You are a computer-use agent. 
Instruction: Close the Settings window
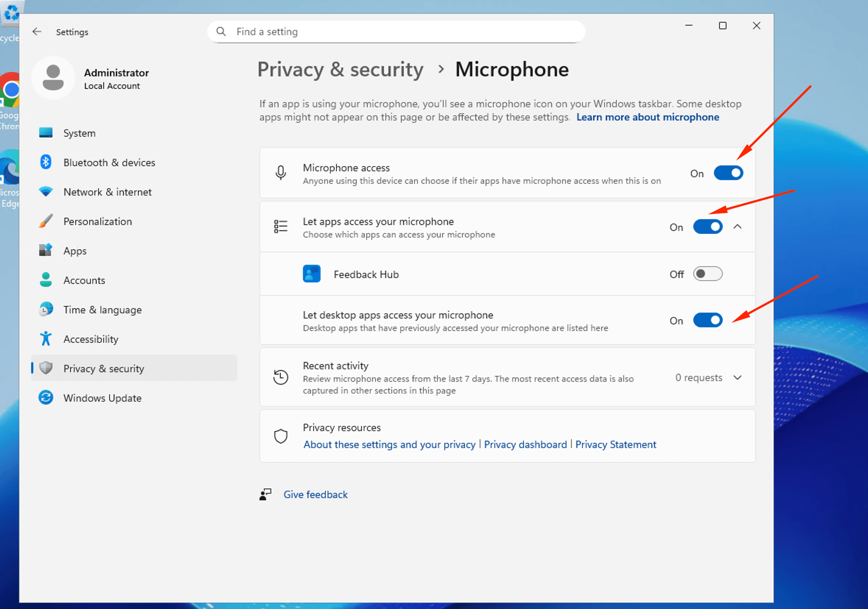point(756,26)
